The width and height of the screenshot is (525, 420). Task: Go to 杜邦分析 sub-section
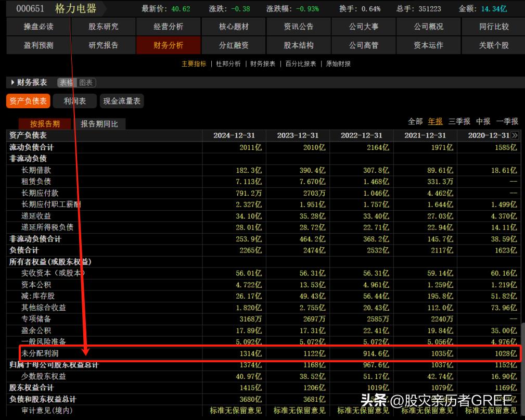[228, 63]
